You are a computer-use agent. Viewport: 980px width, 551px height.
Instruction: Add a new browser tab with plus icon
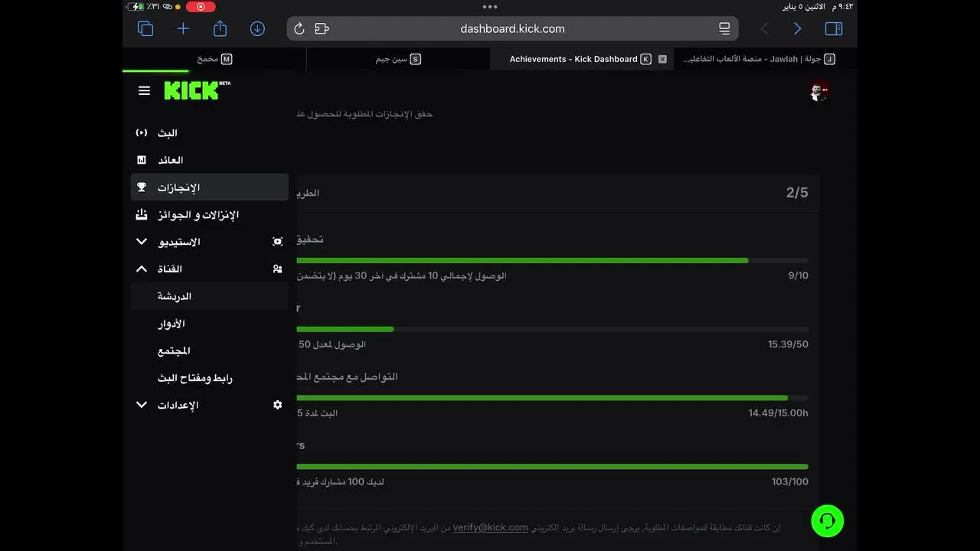tap(183, 28)
